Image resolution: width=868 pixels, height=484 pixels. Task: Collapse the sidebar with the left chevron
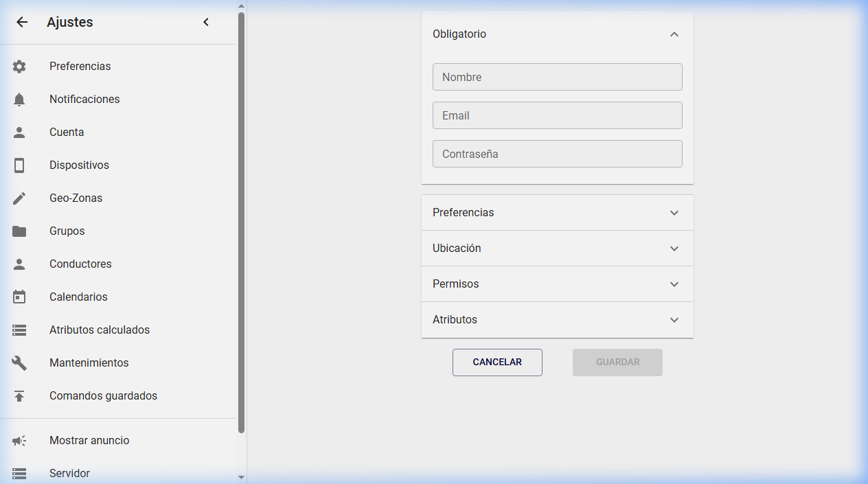[x=206, y=22]
